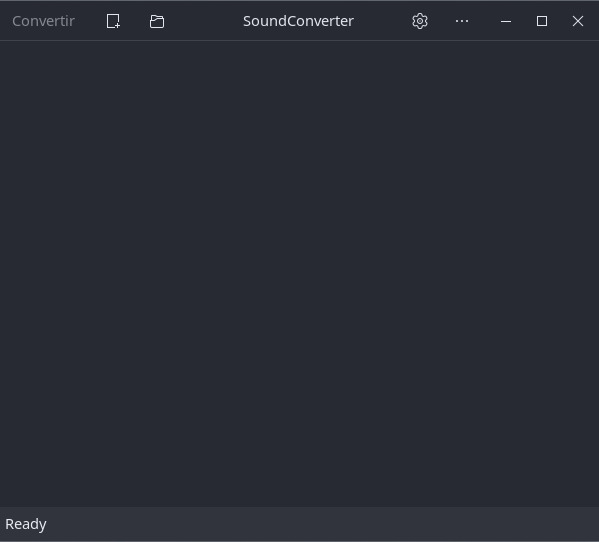
Task: Minimize the SoundConverter window
Action: tap(506, 21)
